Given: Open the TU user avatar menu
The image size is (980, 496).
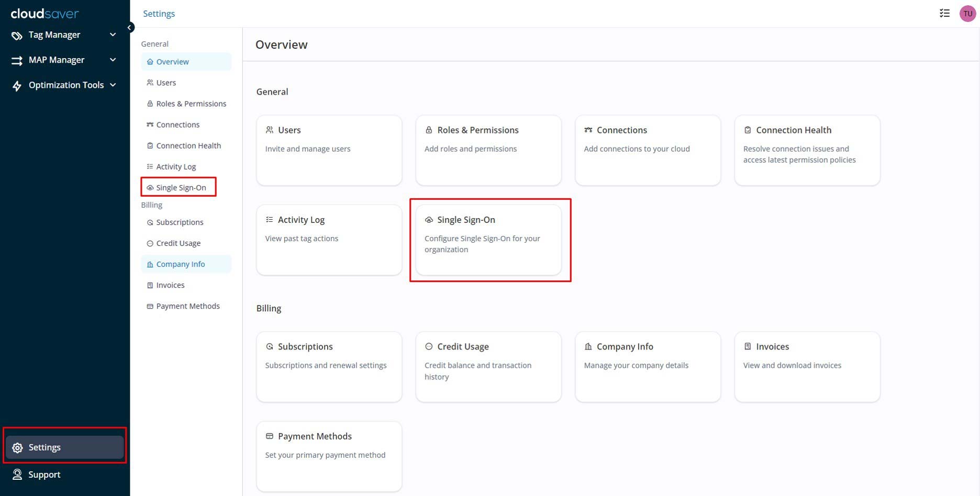Looking at the screenshot, I should [x=967, y=14].
